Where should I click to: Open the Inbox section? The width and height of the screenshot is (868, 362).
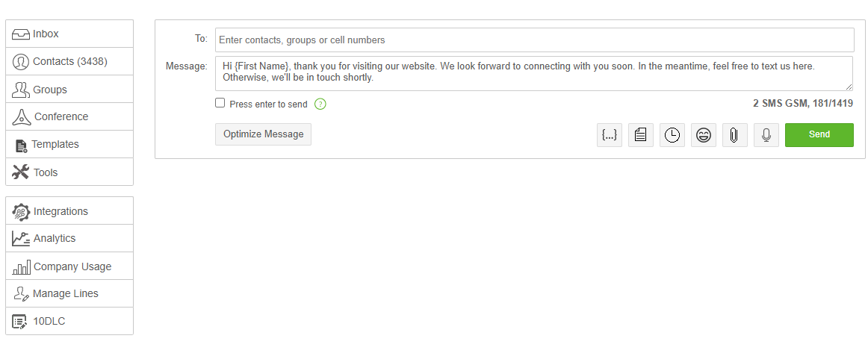pyautogui.click(x=69, y=34)
